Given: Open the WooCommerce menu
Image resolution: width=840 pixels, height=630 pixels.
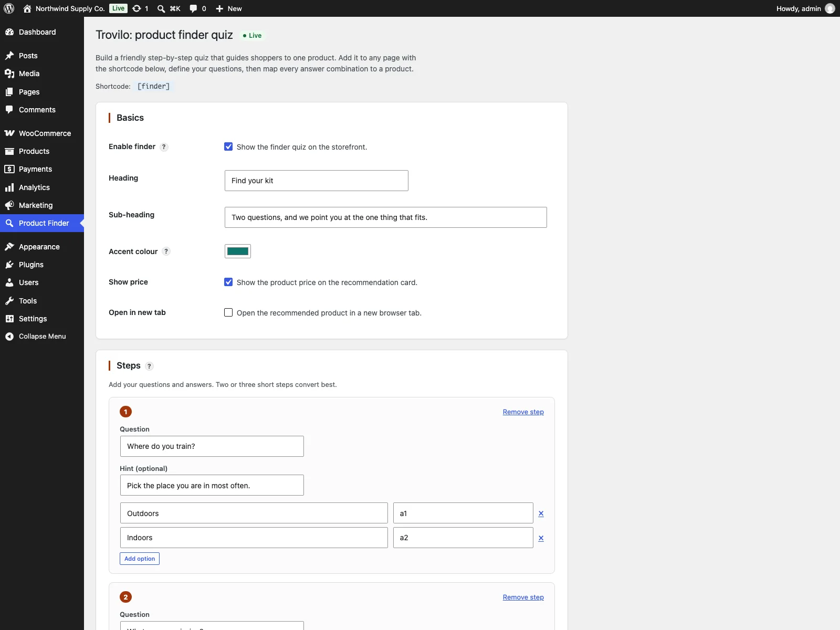Looking at the screenshot, I should pos(42,133).
